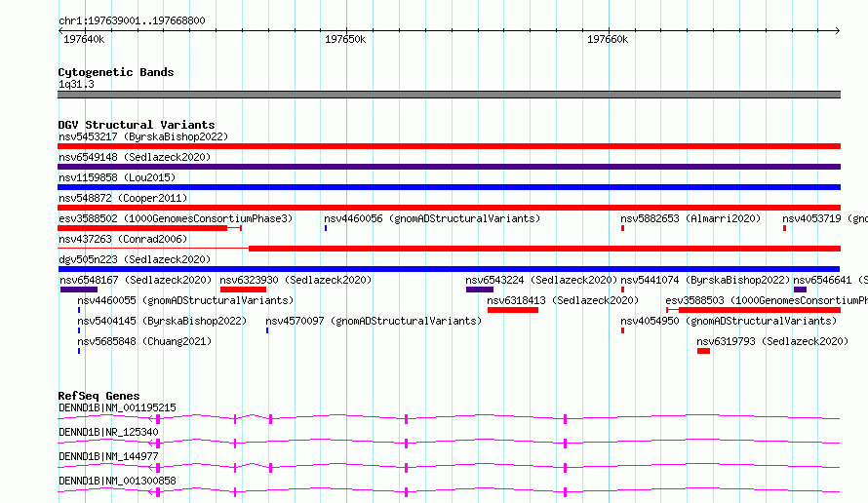
Task: Select the red nsv548872 variant bar
Action: pyautogui.click(x=449, y=208)
